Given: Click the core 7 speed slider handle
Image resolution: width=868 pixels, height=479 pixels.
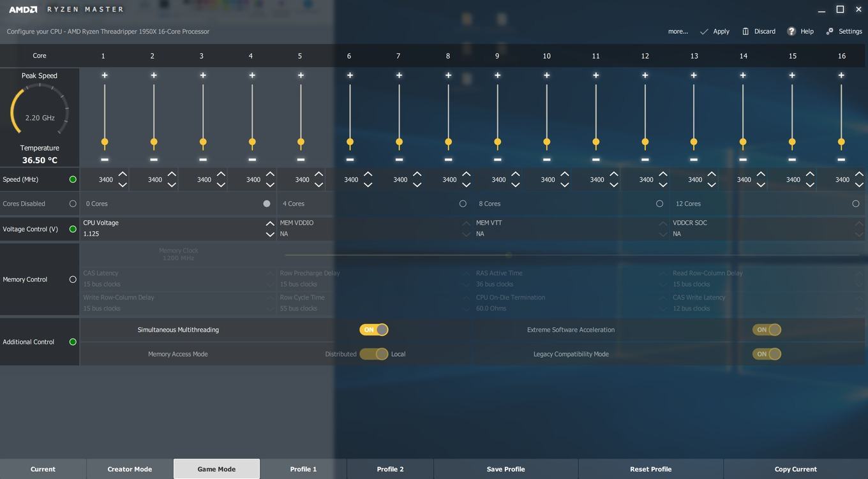Looking at the screenshot, I should click(x=399, y=142).
